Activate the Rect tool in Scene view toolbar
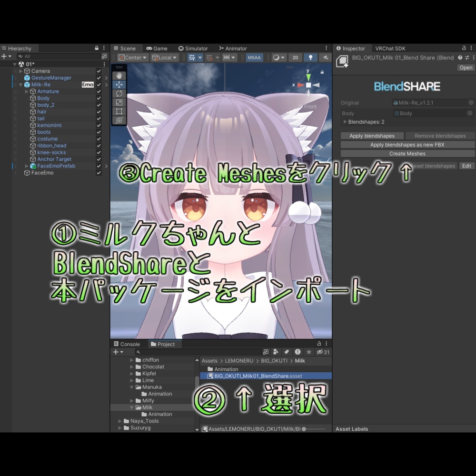The height and width of the screenshot is (476, 476). coord(119,111)
